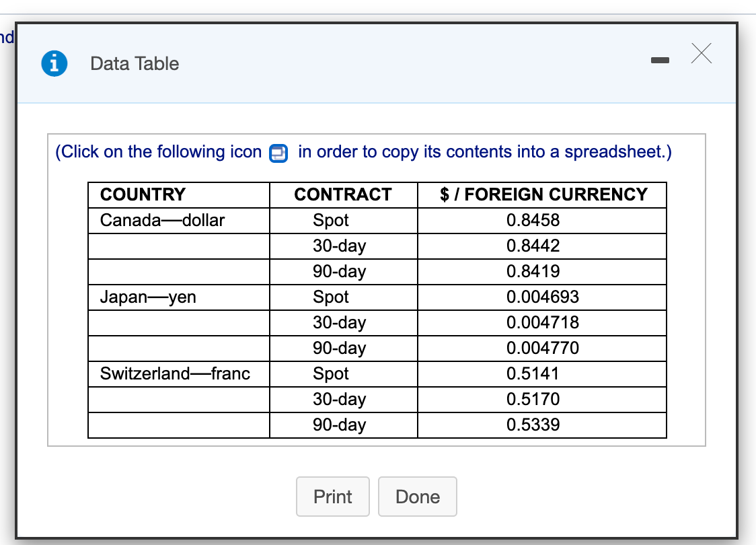This screenshot has width=756, height=545.
Task: Click the franc spot rate 0.5141
Action: [533, 374]
